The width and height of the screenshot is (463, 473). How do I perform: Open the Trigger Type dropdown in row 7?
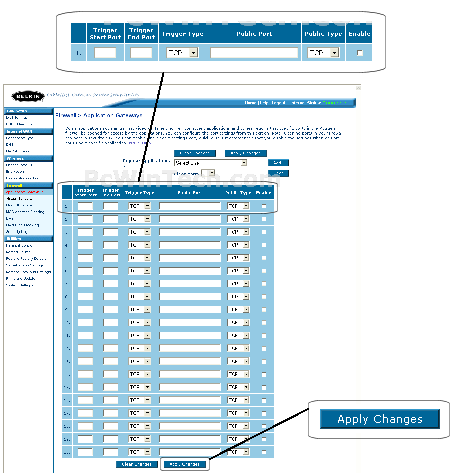pos(139,284)
